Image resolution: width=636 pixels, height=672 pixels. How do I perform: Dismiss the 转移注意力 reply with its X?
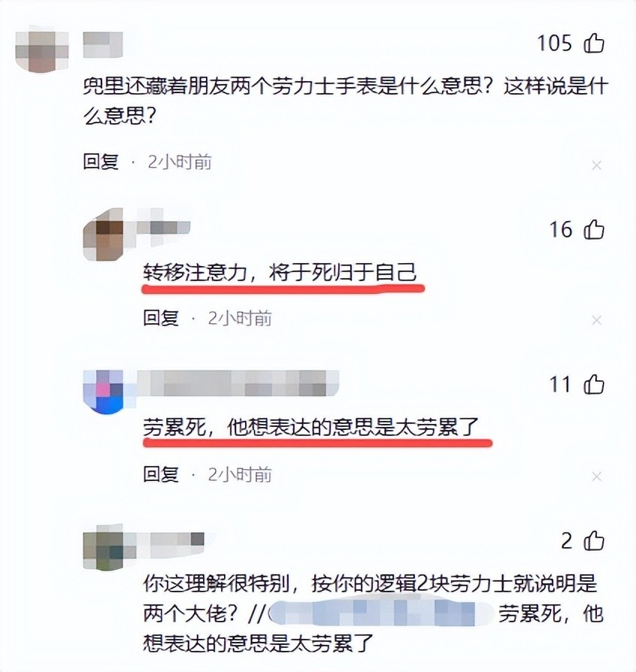coord(597,320)
